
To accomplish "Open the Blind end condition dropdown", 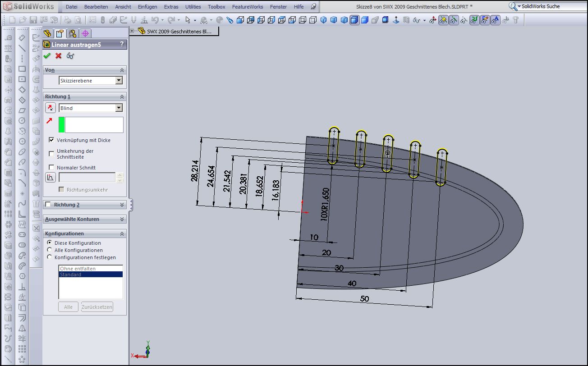I will tap(119, 108).
